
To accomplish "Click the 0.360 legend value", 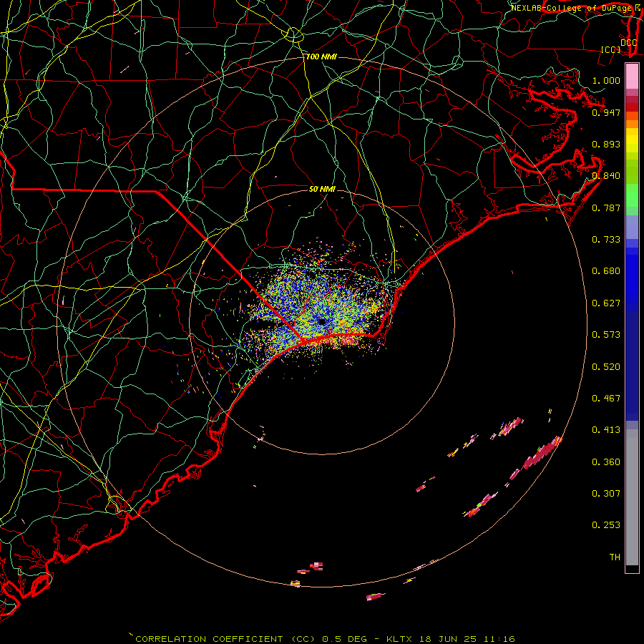I will tap(606, 462).
